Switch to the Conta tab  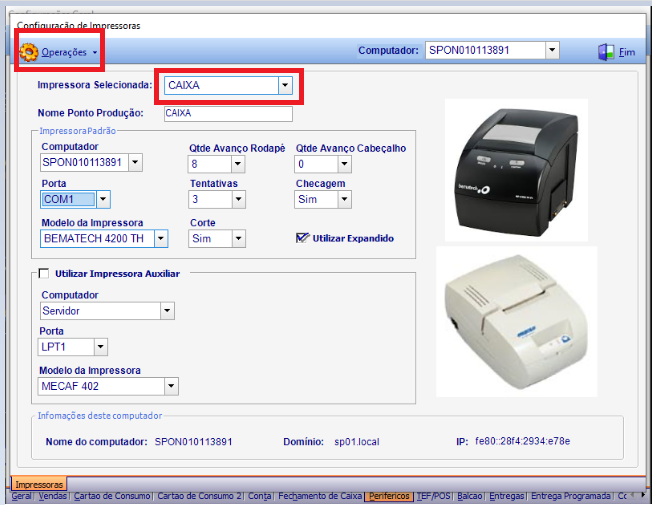click(260, 496)
